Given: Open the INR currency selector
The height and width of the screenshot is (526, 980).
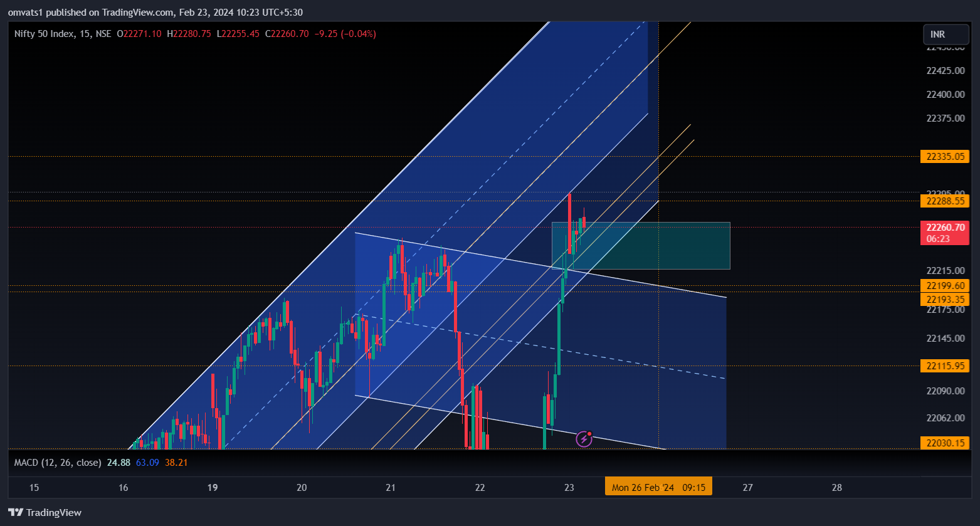Looking at the screenshot, I should click(x=946, y=34).
